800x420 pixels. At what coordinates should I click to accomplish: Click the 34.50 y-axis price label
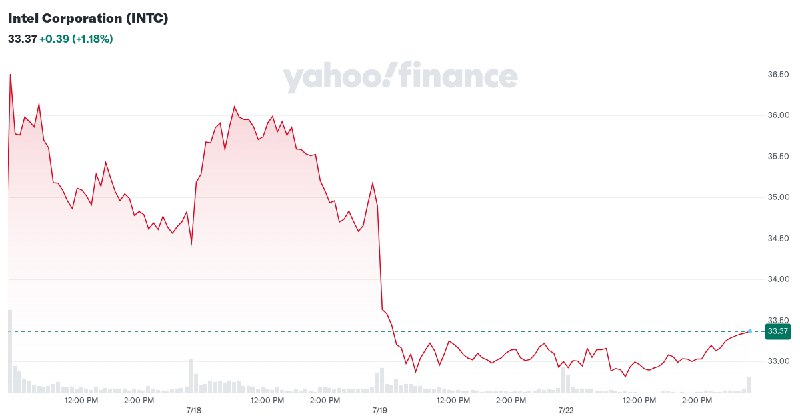[778, 238]
